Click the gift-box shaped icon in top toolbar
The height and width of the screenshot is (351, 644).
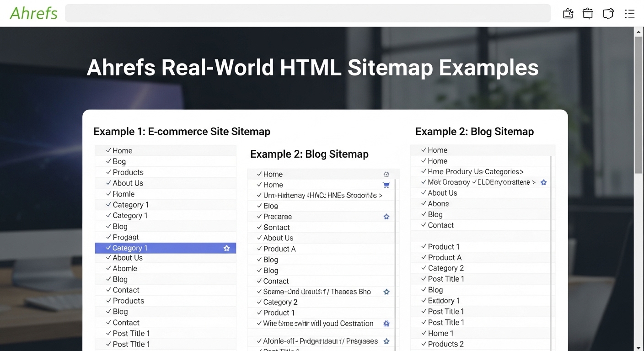point(588,14)
